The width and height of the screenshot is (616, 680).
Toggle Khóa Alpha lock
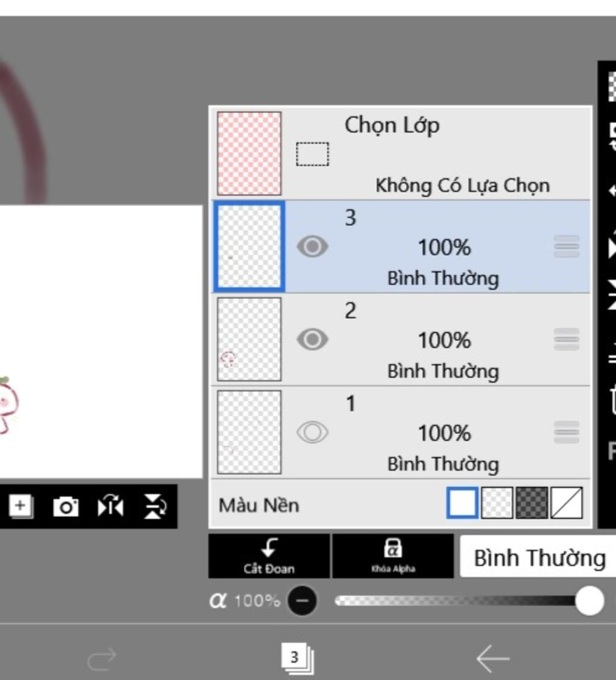tap(393, 556)
